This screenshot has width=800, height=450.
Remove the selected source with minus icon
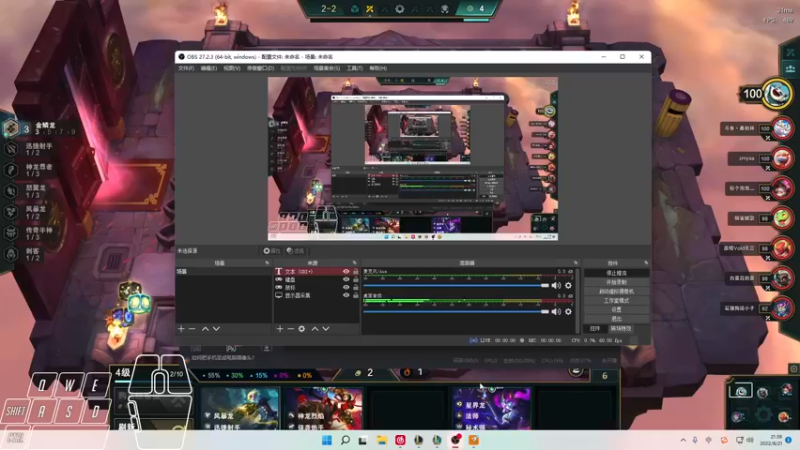290,329
